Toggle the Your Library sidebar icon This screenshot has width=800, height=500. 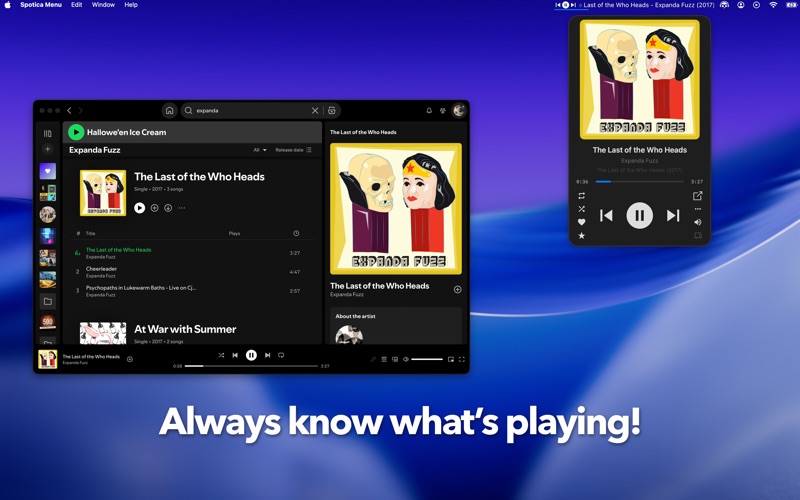(x=47, y=133)
